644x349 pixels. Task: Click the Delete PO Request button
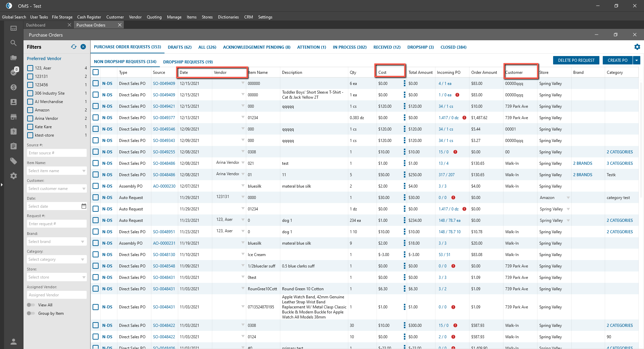point(576,60)
